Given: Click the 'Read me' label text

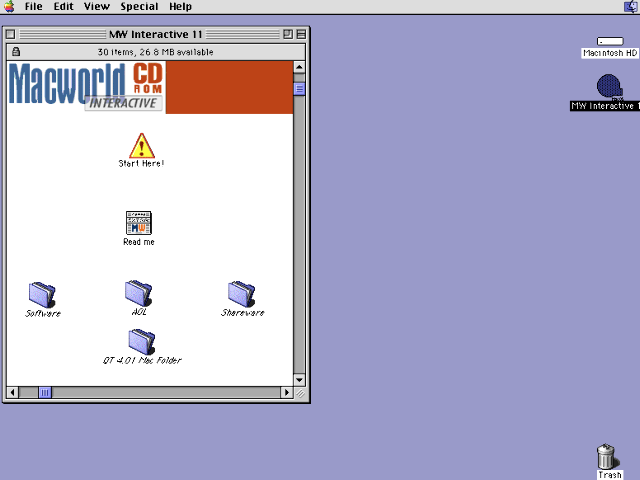Looking at the screenshot, I should [x=139, y=242].
